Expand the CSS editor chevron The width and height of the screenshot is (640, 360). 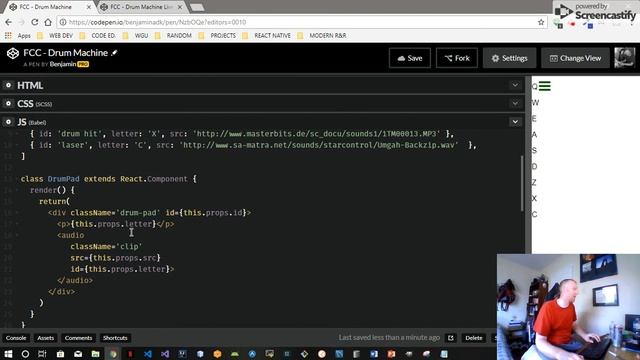(x=515, y=104)
